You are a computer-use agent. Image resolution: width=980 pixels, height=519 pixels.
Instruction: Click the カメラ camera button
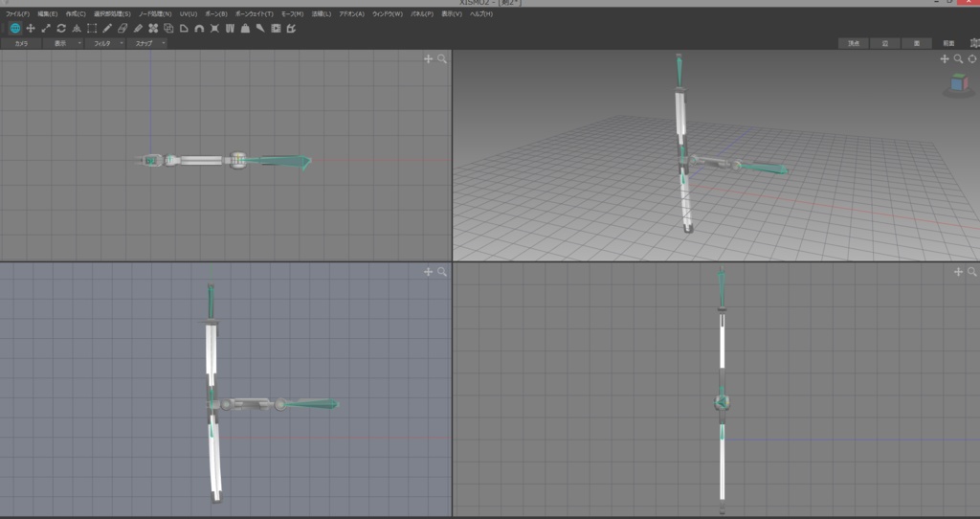tap(21, 43)
